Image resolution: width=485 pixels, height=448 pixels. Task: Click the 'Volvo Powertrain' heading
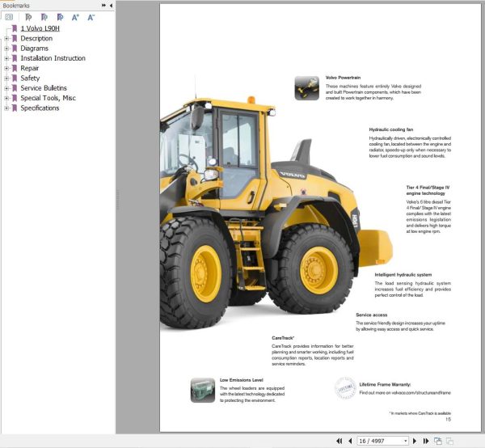[343, 78]
